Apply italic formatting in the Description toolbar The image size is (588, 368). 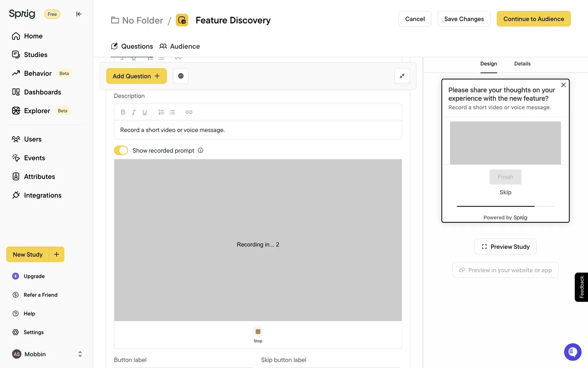[x=134, y=112]
